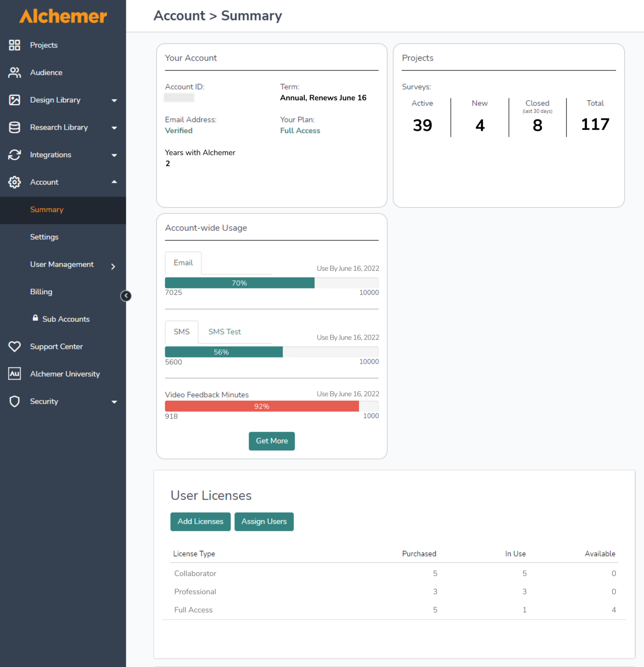Collapse the sidebar using the arrow toggle

[x=125, y=296]
